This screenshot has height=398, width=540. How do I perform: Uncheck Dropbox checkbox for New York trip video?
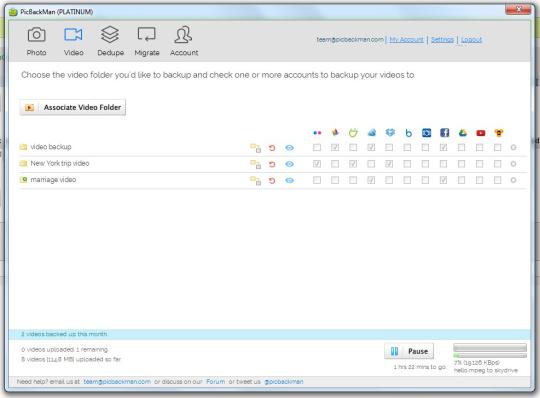point(389,164)
